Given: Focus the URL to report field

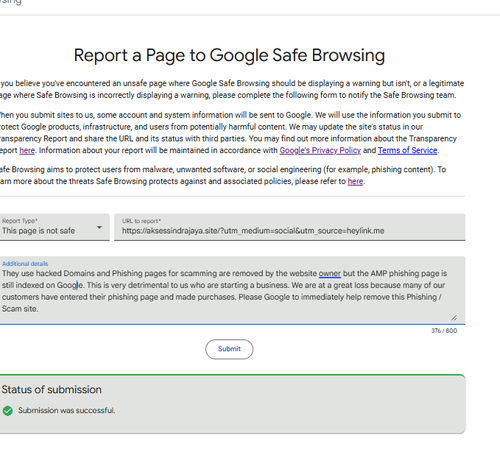Looking at the screenshot, I should (x=289, y=227).
